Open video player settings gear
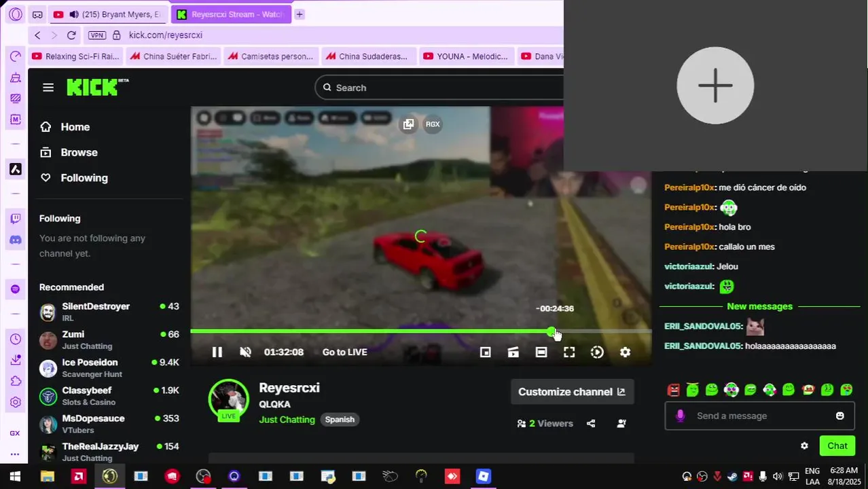Image resolution: width=868 pixels, height=489 pixels. tap(625, 352)
